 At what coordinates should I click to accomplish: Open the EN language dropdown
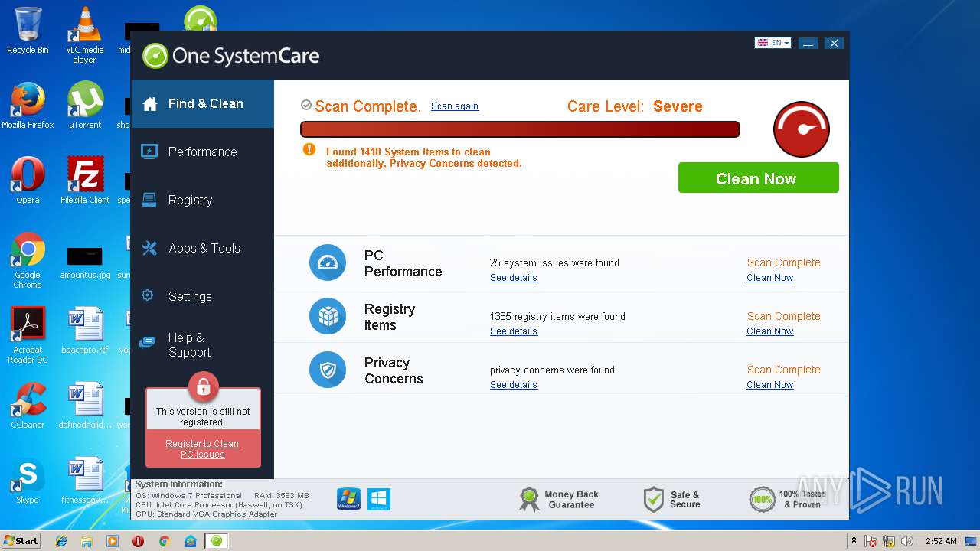(773, 43)
